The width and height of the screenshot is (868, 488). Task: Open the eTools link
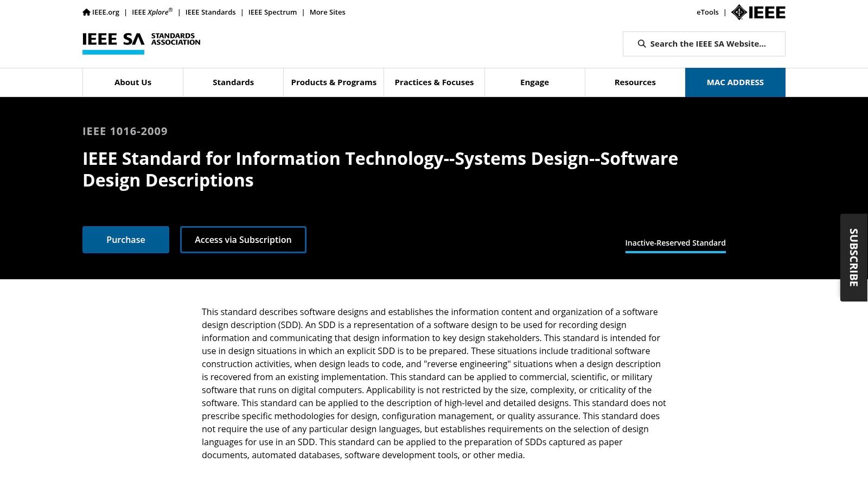(707, 12)
